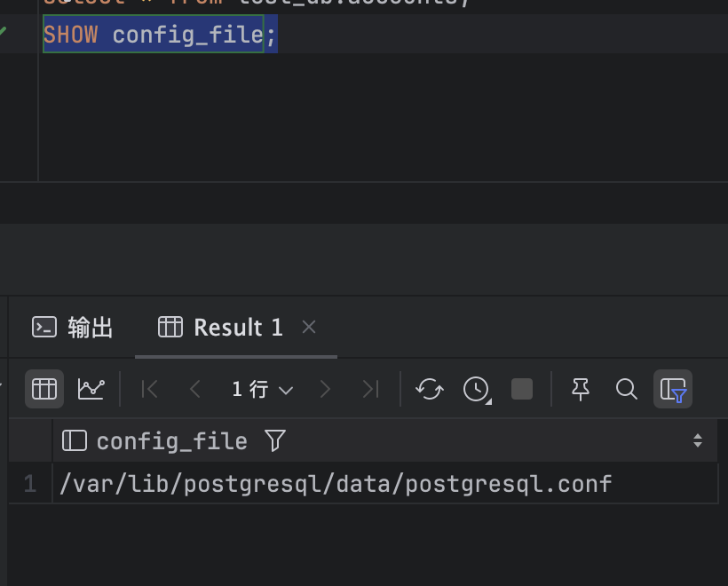
Task: Click the square stop button
Action: (x=522, y=389)
